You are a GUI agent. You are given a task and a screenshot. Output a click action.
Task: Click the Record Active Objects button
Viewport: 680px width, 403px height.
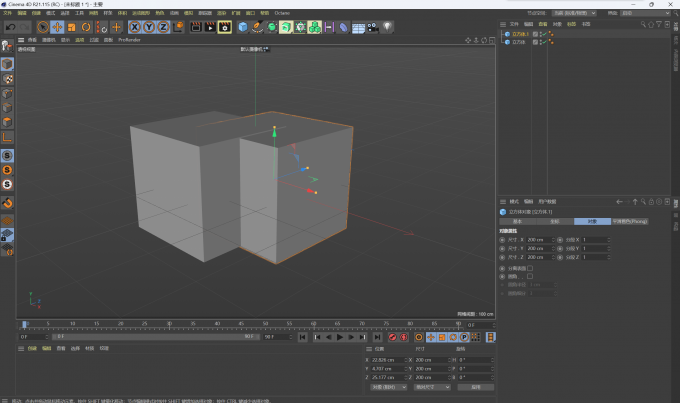[392, 337]
